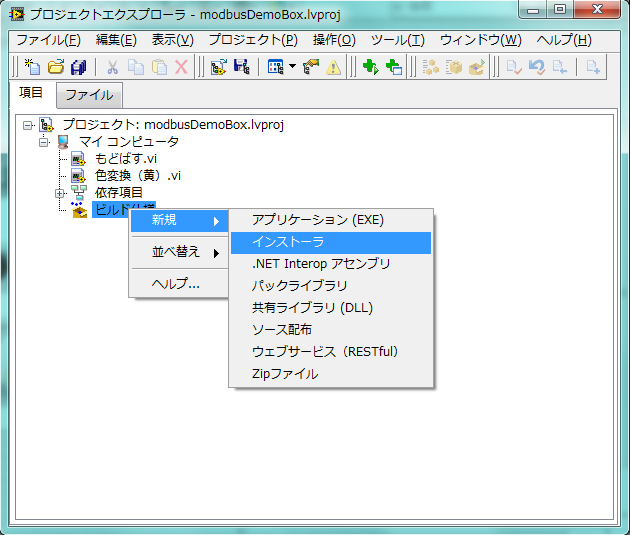Image resolution: width=630 pixels, height=535 pixels.
Task: Click the red X Delete icon
Action: (x=182, y=67)
